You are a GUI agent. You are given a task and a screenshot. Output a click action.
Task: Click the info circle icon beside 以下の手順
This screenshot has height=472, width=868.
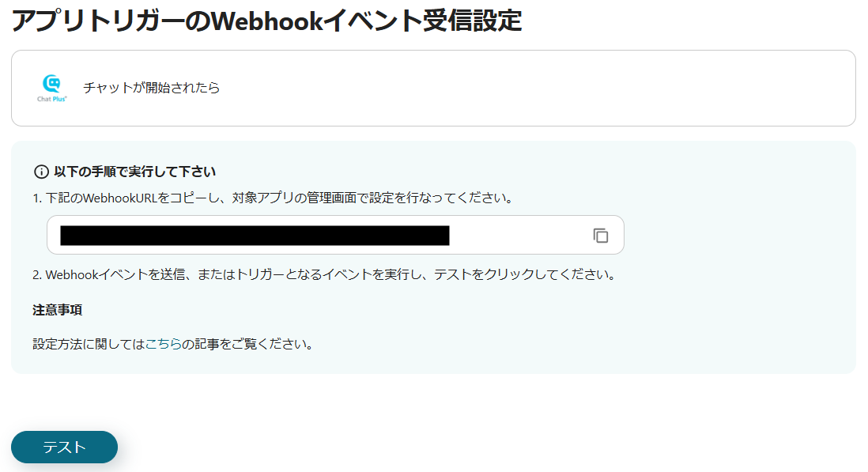[41, 172]
